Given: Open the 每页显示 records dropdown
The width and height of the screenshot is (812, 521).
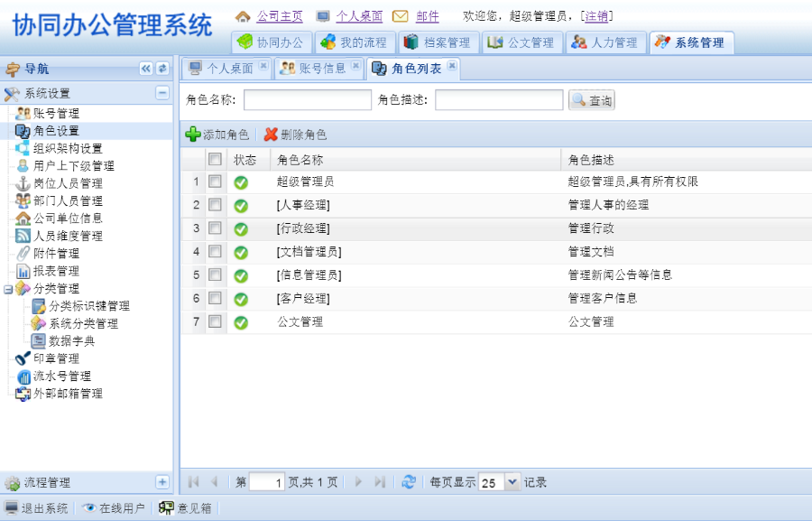Looking at the screenshot, I should click(510, 481).
